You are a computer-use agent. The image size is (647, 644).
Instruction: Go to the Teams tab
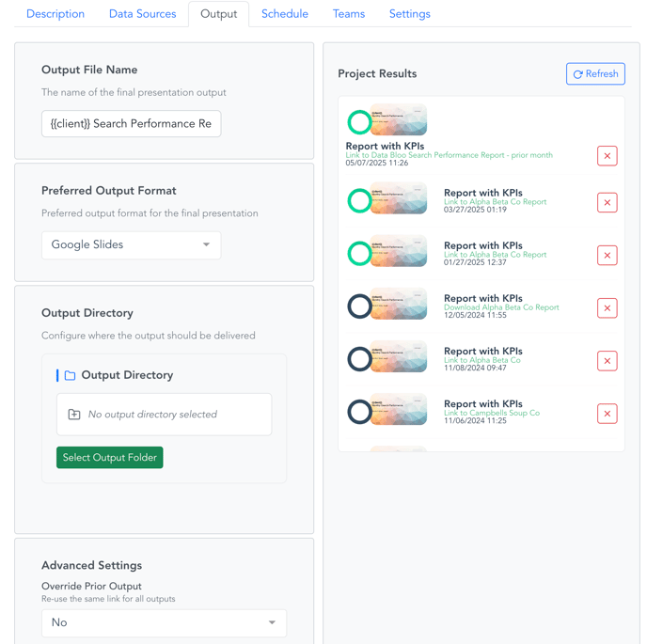pyautogui.click(x=348, y=14)
